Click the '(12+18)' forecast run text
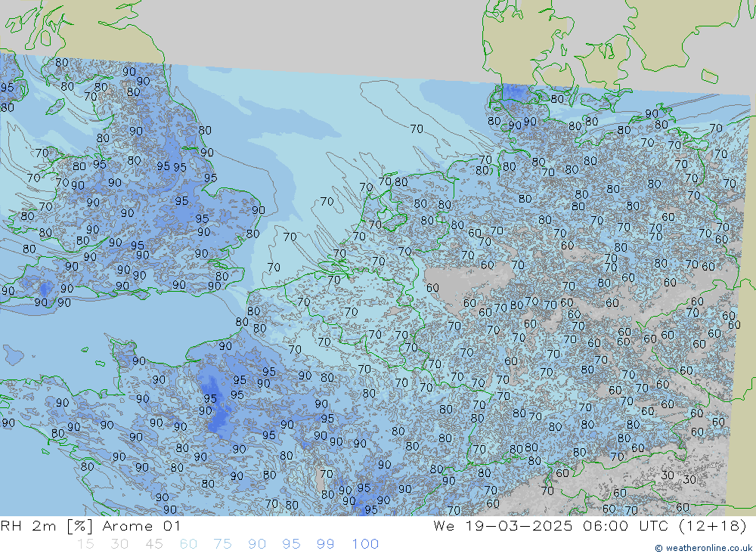 coord(712,526)
